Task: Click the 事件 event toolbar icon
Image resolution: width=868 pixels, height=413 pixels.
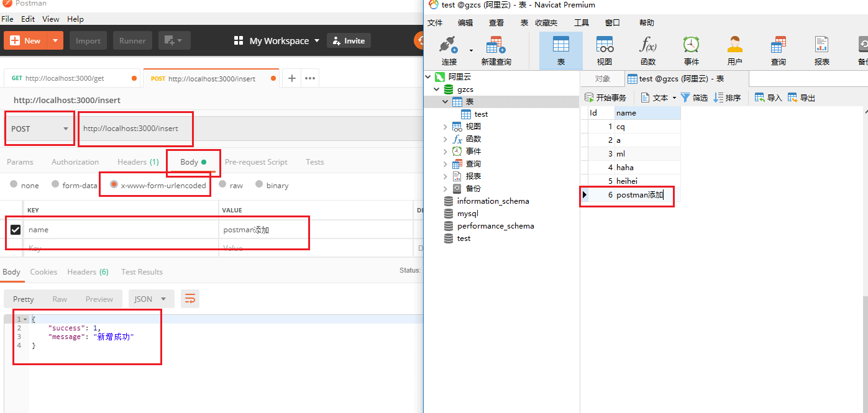Action: pos(692,51)
